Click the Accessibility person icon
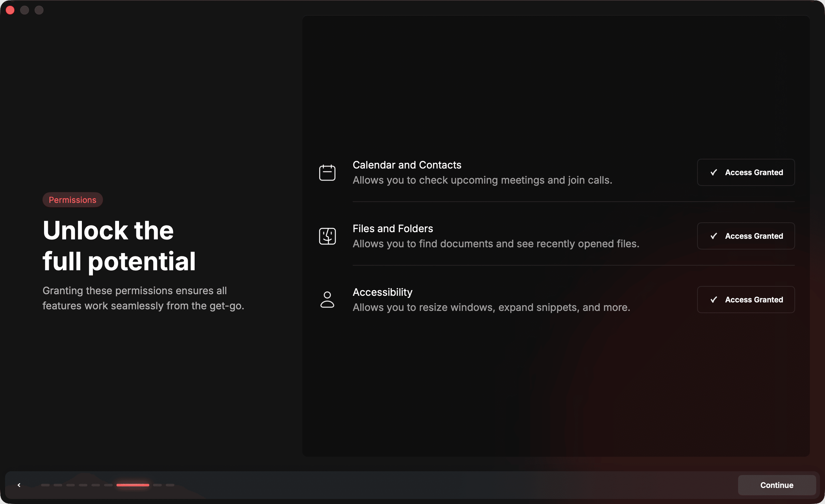Viewport: 825px width, 504px height. click(327, 299)
